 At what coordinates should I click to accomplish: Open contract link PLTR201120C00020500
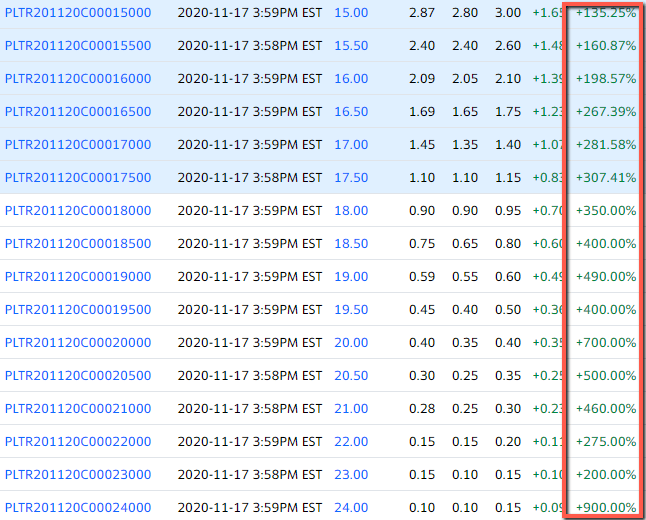(78, 375)
